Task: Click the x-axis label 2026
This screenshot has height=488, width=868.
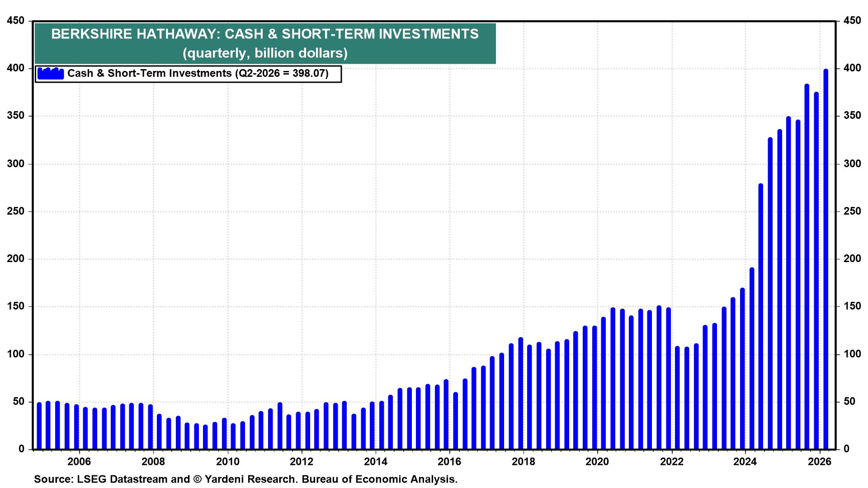Action: [x=820, y=461]
